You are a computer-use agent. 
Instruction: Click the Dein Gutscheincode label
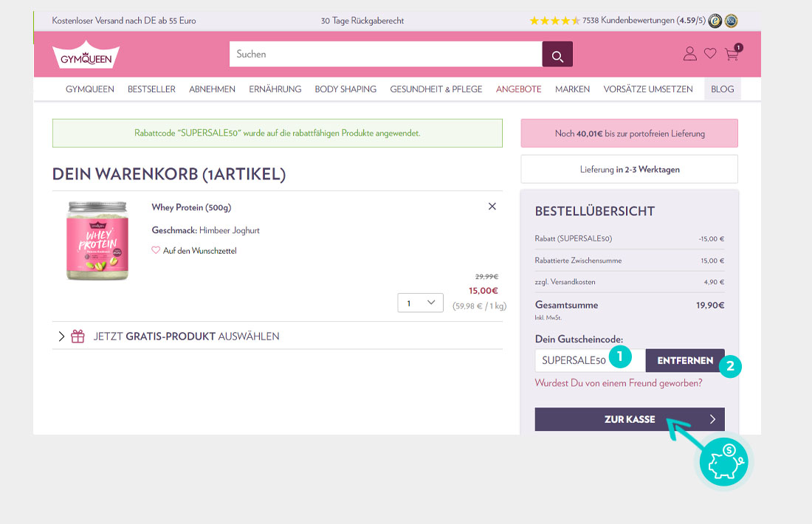click(x=579, y=339)
